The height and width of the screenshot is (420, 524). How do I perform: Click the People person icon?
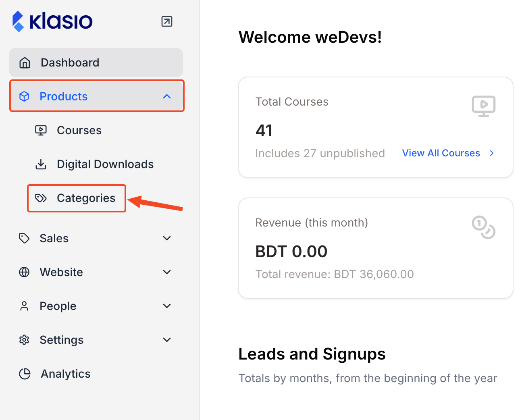24,306
